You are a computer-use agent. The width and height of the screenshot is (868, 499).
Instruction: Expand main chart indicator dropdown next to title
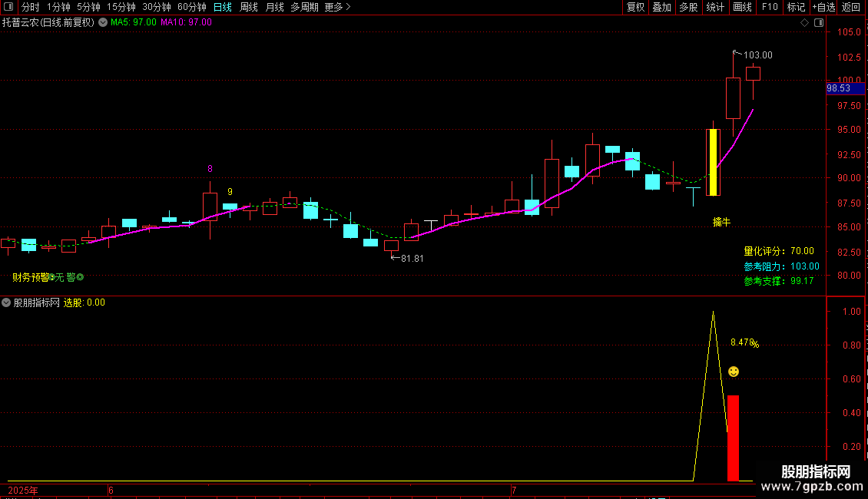tap(103, 22)
